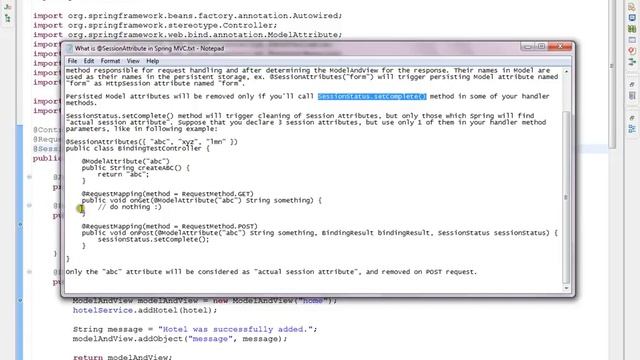Click the gray document-list icon in Eclipse trim

[632, 96]
